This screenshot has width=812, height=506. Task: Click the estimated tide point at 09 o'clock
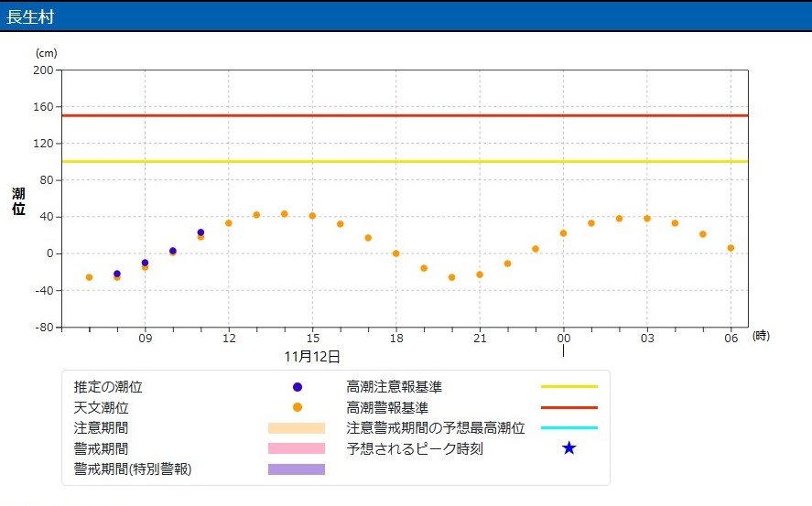pyautogui.click(x=145, y=263)
